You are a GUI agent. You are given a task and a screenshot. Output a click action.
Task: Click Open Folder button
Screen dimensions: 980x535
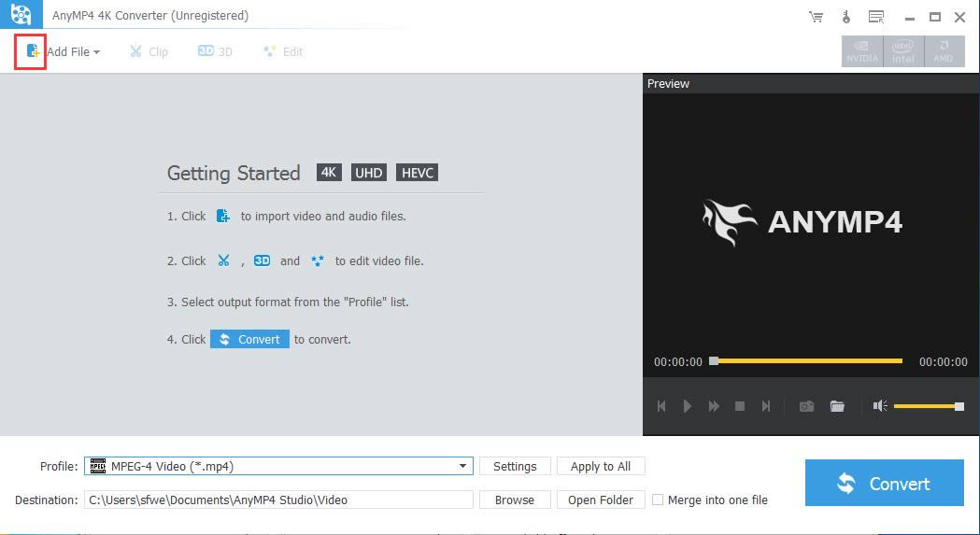click(601, 500)
